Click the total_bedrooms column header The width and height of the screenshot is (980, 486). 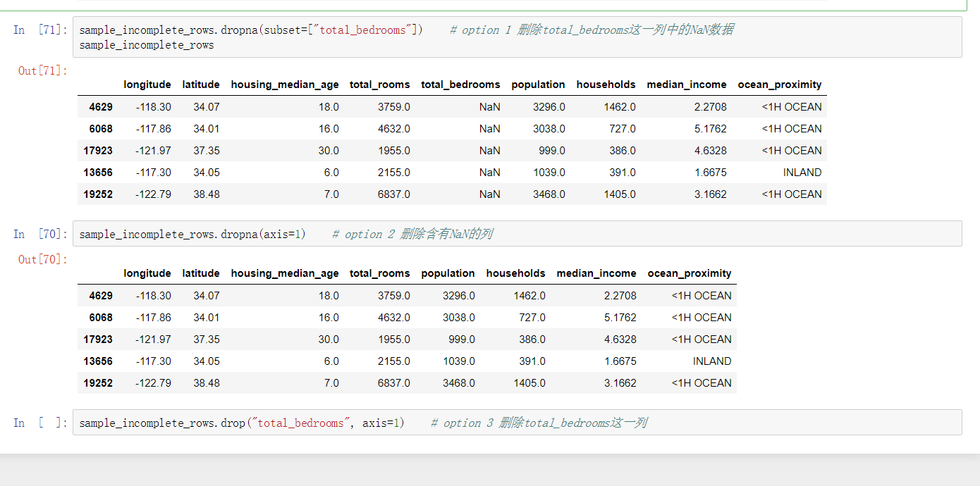click(x=460, y=85)
